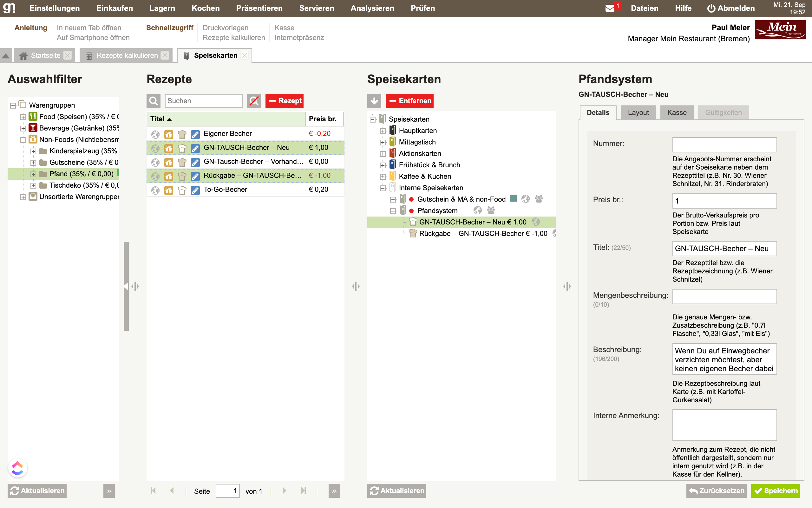Viewport: 812px width, 508px height.
Task: Click the Entfernen button
Action: [x=410, y=101]
